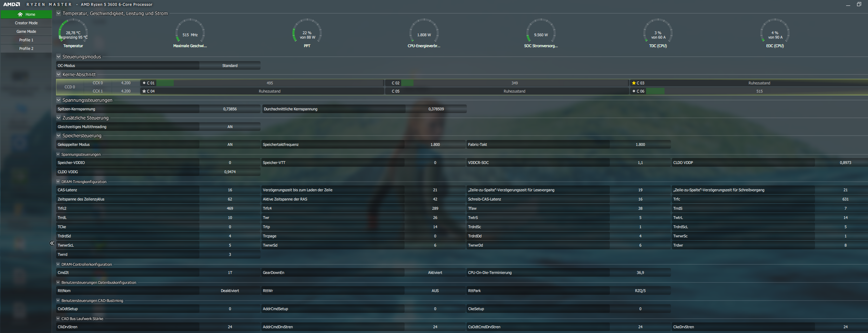Image resolution: width=868 pixels, height=333 pixels.
Task: Click ClkDrvStren value 24
Action: coord(230,327)
